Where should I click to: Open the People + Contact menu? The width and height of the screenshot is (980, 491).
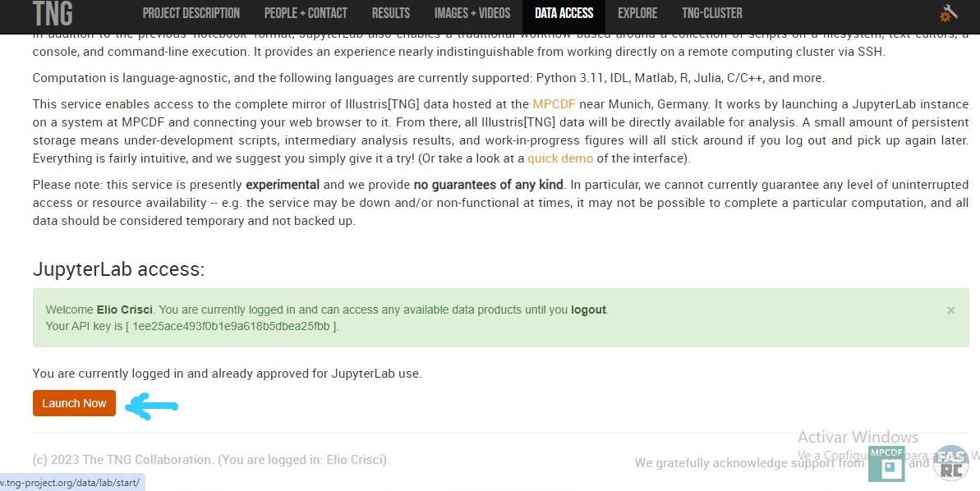(306, 13)
